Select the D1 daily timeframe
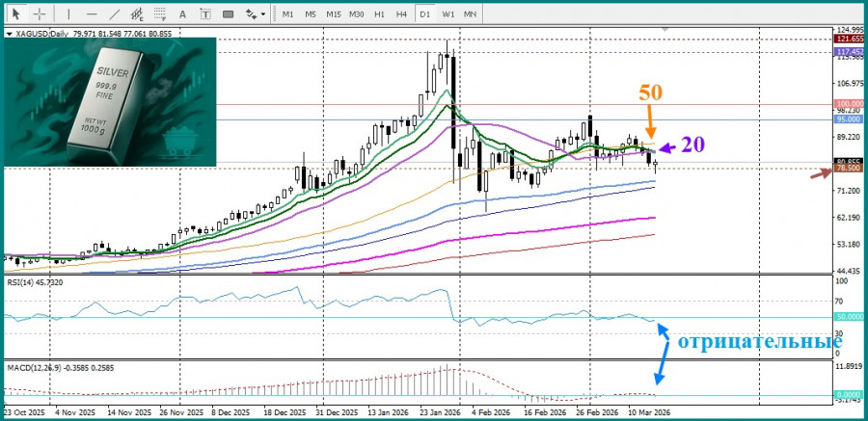This screenshot has height=421, width=868. pos(424,13)
